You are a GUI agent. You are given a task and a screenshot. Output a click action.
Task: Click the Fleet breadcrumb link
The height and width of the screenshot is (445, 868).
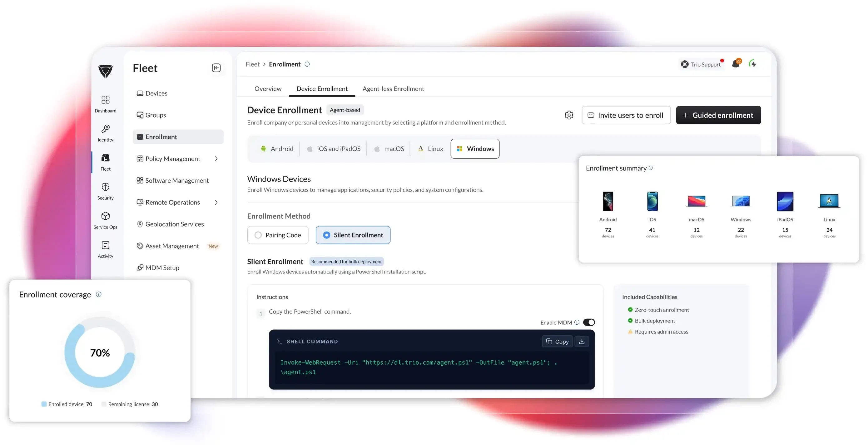tap(252, 64)
